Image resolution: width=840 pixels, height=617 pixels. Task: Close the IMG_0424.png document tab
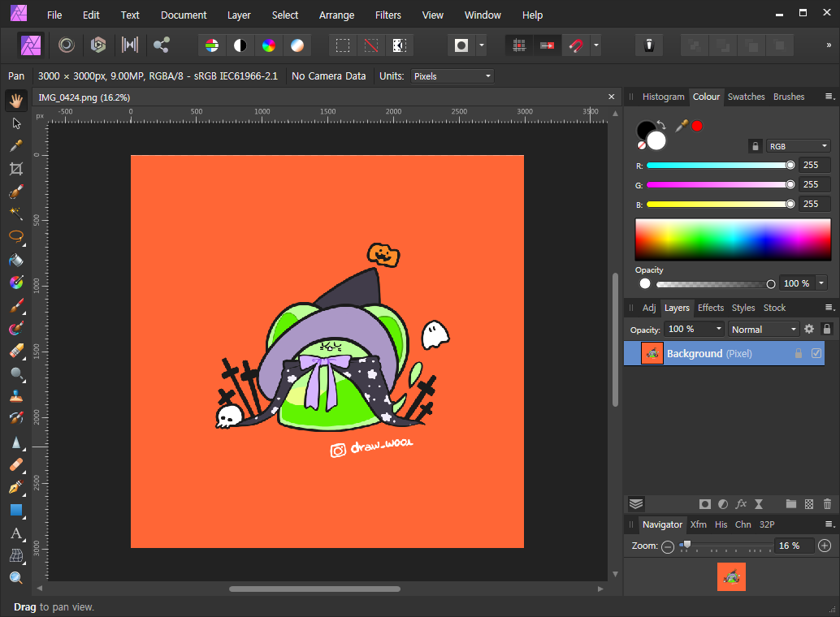pyautogui.click(x=611, y=97)
